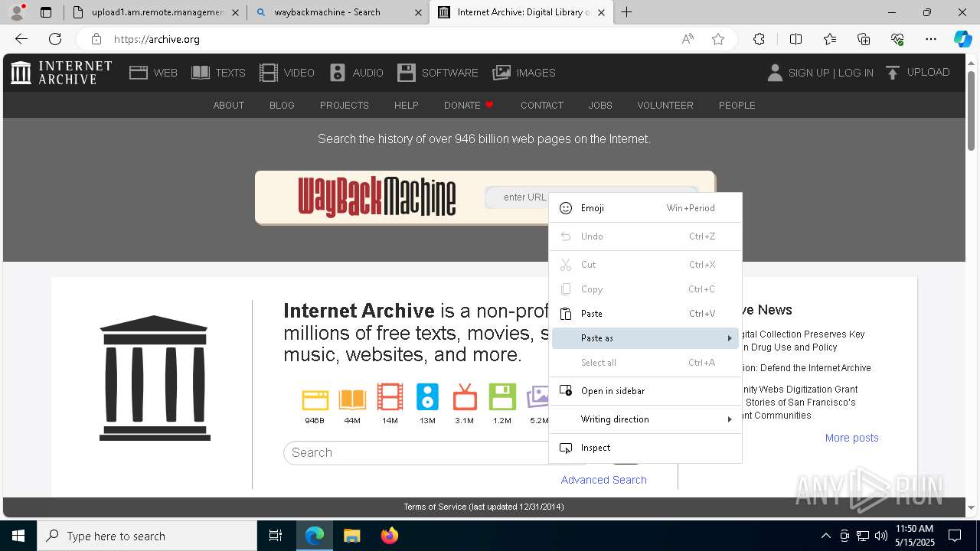The height and width of the screenshot is (551, 980).
Task: Open the IMAGES section icon
Action: click(501, 73)
